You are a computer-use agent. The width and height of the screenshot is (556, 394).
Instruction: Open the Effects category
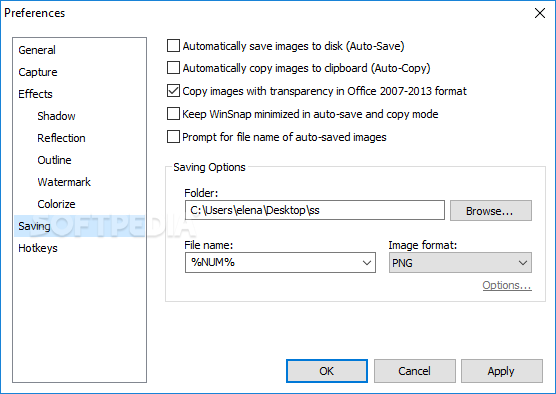(35, 94)
